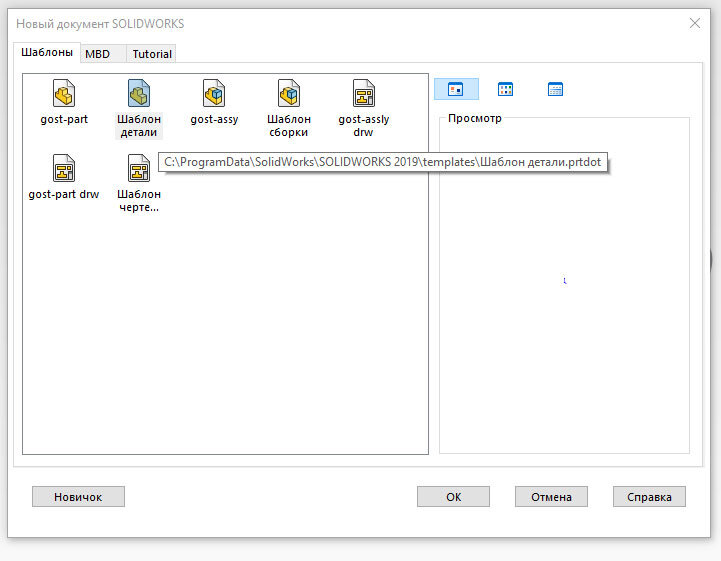Open the MBD tab

[103, 54]
